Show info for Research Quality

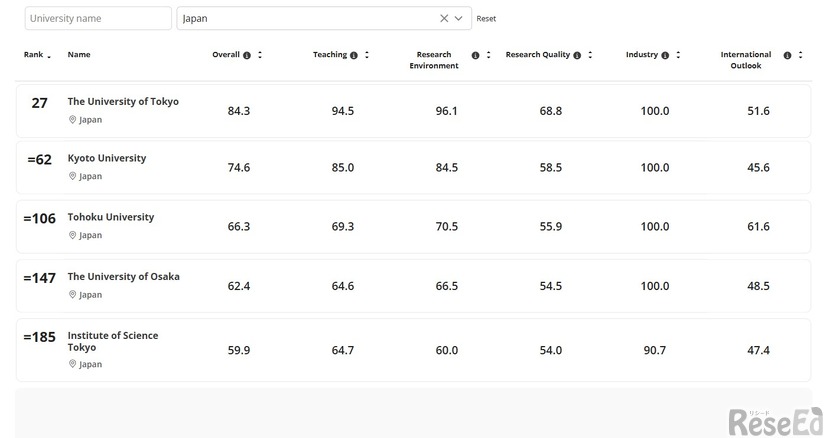577,55
